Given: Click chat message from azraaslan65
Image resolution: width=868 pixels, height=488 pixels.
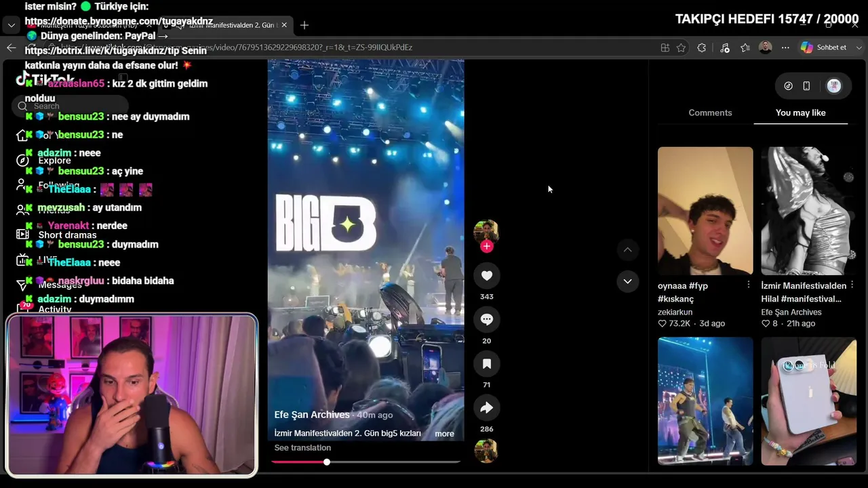Looking at the screenshot, I should (116, 91).
